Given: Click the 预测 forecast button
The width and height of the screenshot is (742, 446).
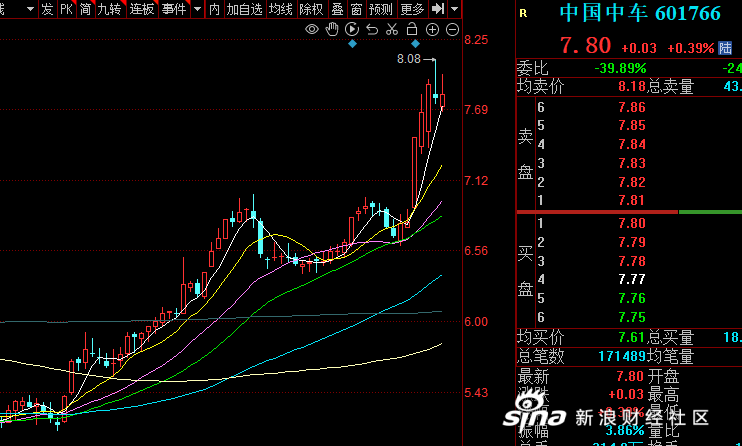Looking at the screenshot, I should 381,9.
